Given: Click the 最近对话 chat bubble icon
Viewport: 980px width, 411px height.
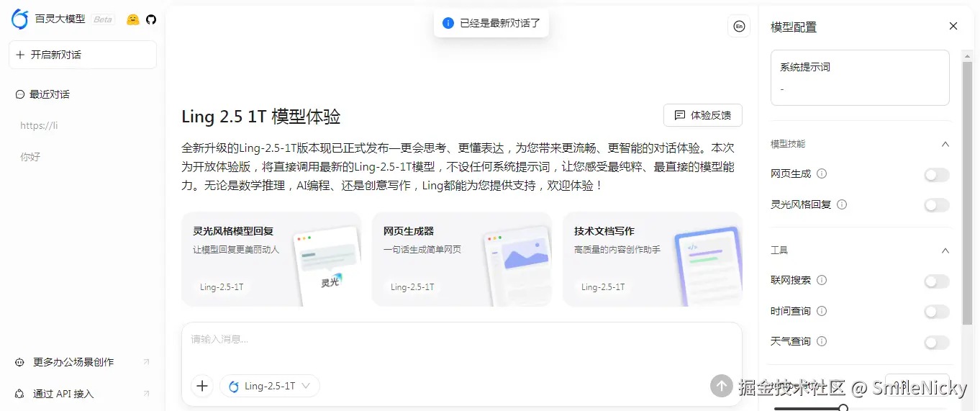Looking at the screenshot, I should [x=20, y=94].
